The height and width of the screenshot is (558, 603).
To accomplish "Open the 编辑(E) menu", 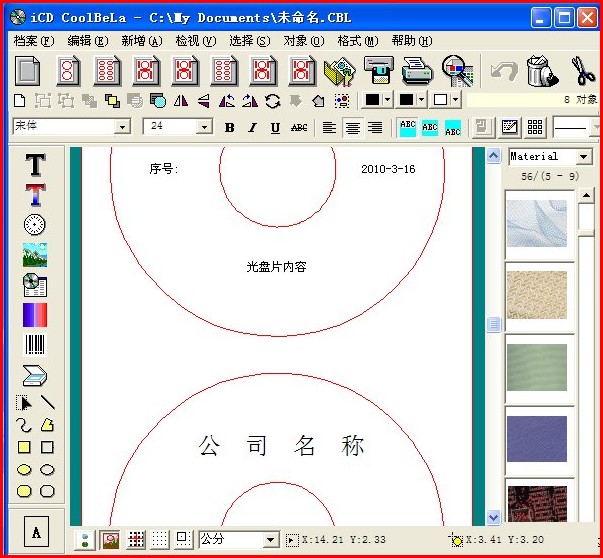I will (88, 41).
